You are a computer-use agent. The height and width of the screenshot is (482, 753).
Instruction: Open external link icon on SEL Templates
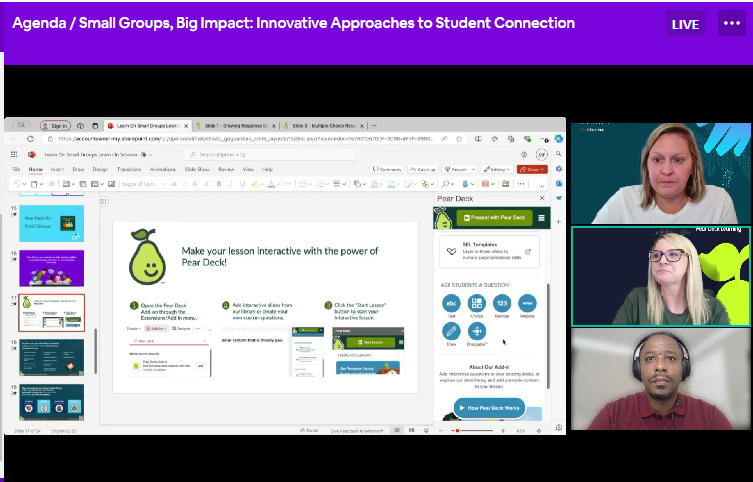click(528, 252)
